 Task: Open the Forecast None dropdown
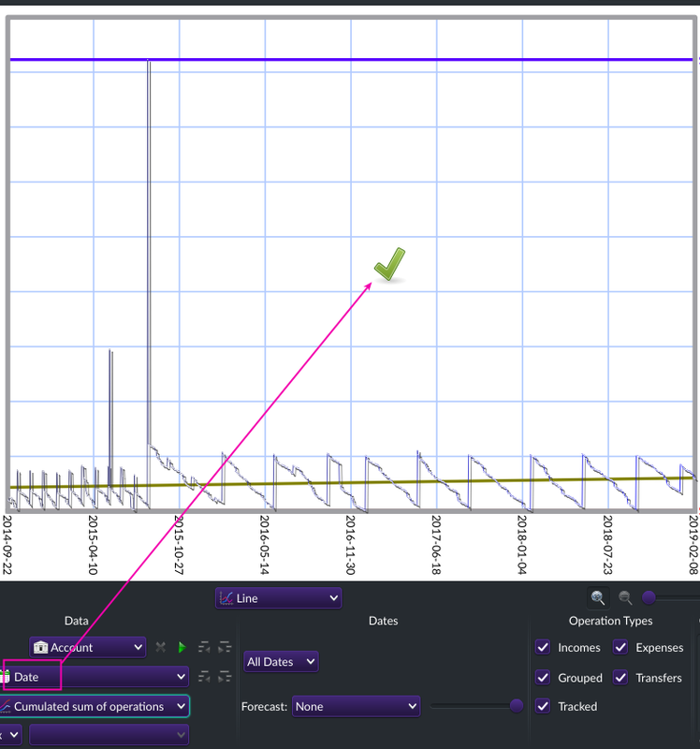coord(357,706)
